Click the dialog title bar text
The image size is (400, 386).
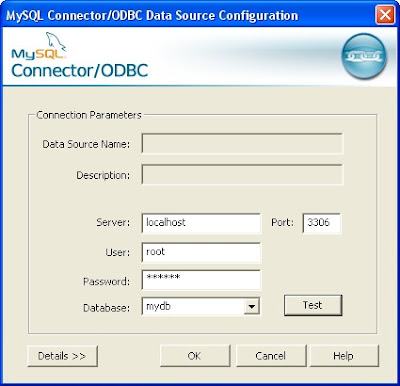pyautogui.click(x=152, y=15)
